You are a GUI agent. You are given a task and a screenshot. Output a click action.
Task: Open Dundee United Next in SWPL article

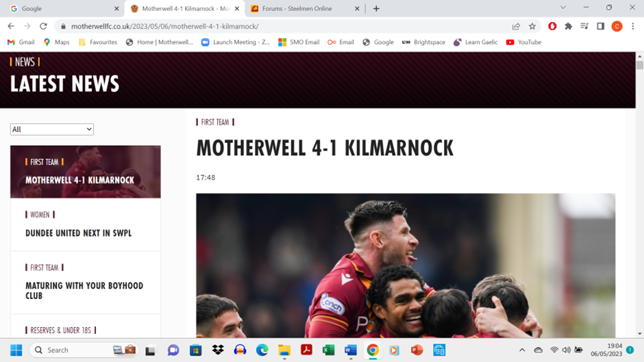click(79, 233)
